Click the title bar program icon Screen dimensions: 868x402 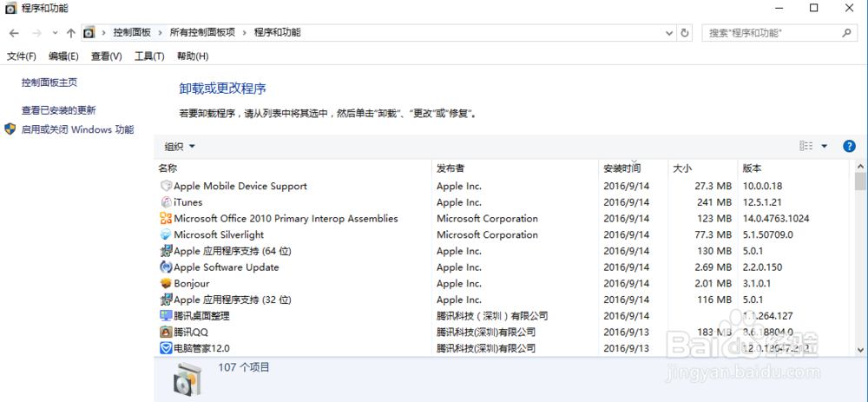(x=10, y=9)
